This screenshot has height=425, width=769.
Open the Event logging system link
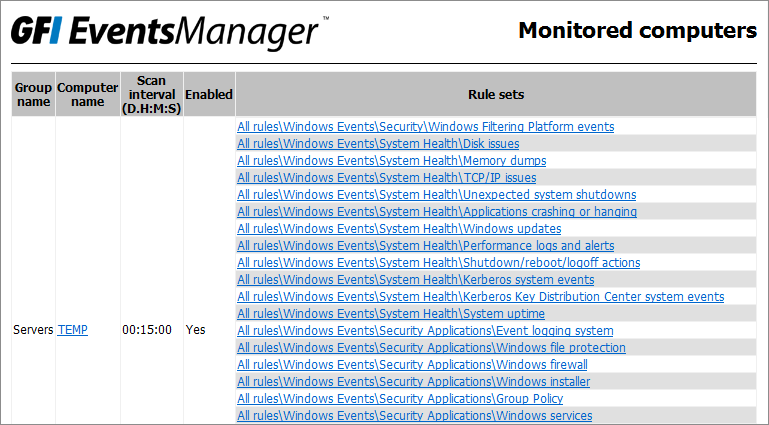(x=425, y=330)
